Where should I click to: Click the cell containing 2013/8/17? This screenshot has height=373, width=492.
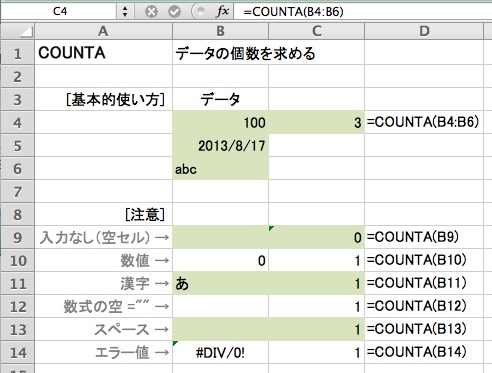[x=220, y=146]
